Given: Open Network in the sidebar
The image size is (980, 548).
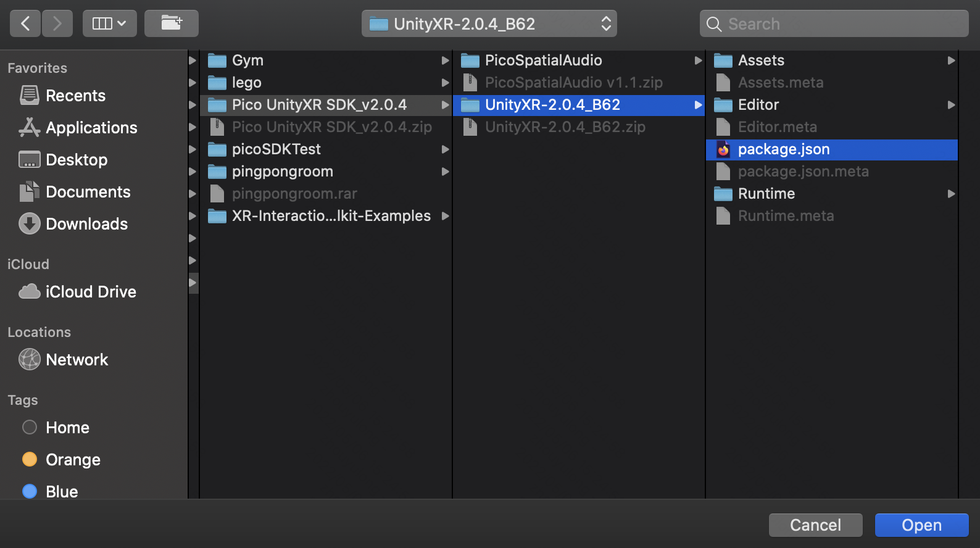Looking at the screenshot, I should point(64,360).
